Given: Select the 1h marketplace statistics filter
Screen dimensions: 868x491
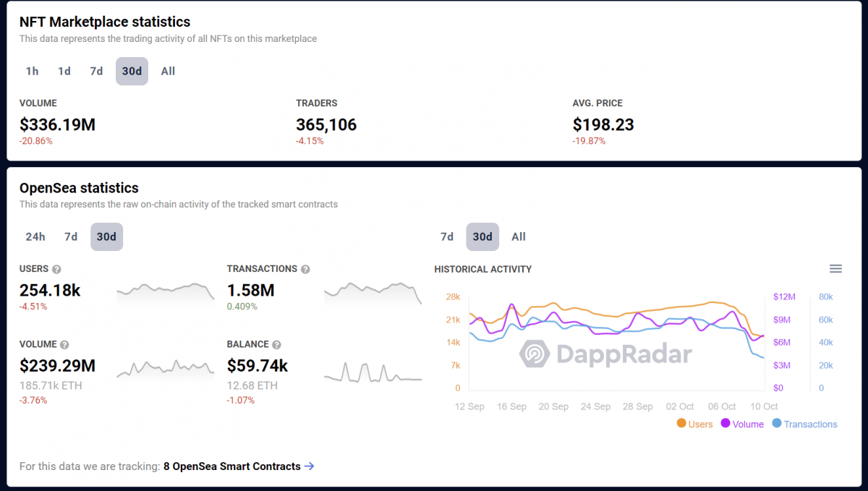Looking at the screenshot, I should pos(32,71).
